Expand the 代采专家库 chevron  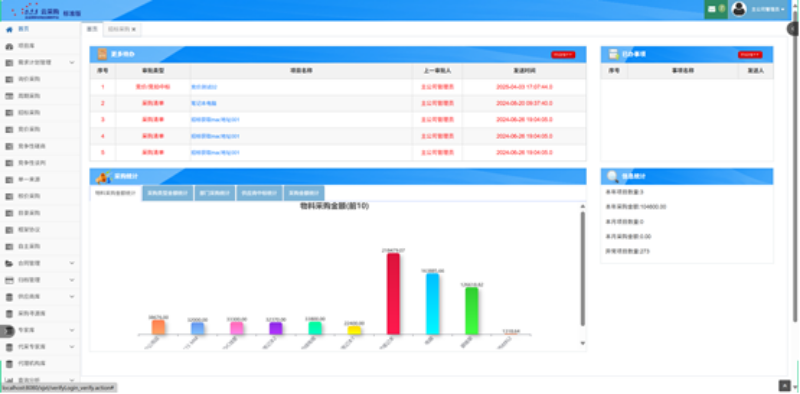(x=72, y=347)
